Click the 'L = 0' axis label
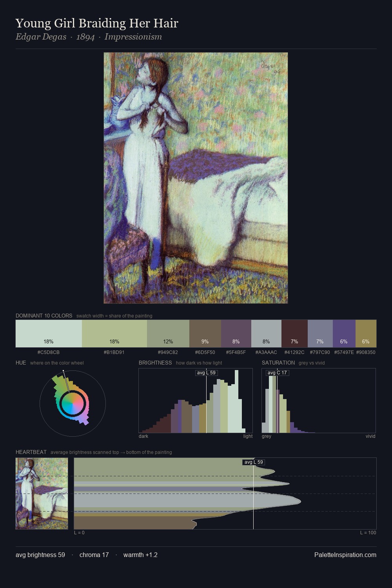The image size is (392, 588). pos(79,532)
